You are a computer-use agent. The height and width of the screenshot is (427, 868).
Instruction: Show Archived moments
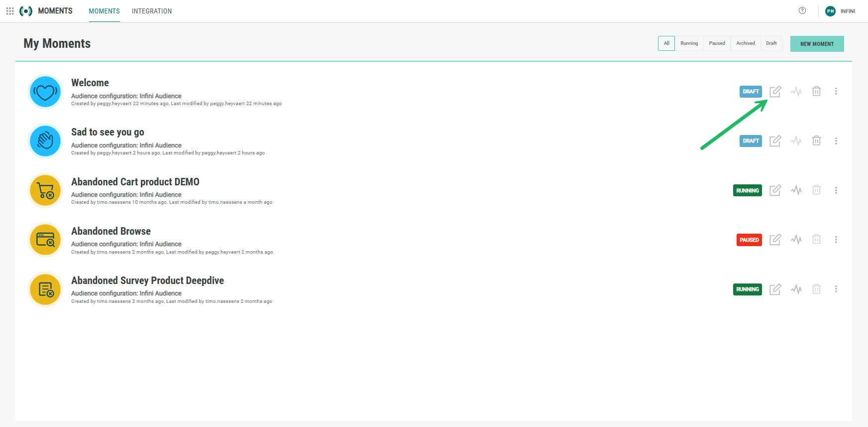click(x=745, y=43)
